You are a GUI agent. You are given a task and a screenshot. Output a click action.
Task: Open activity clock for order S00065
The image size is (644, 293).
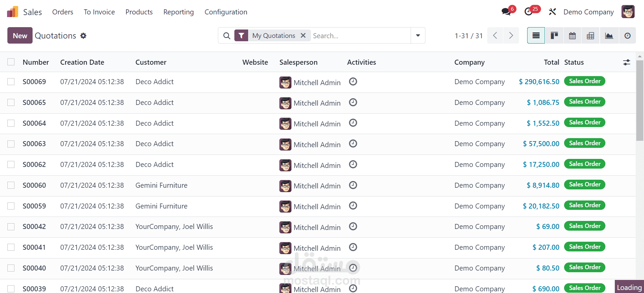click(353, 102)
